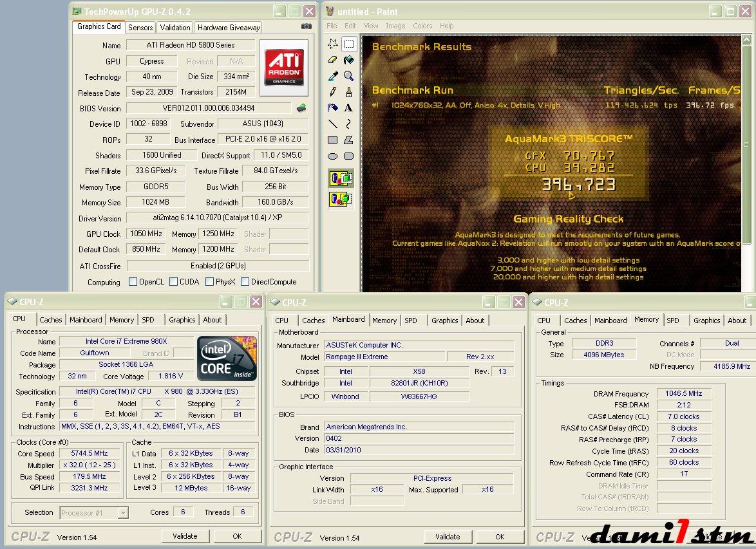The width and height of the screenshot is (756, 549).
Task: Open the Colors menu in Paint
Action: pyautogui.click(x=422, y=26)
